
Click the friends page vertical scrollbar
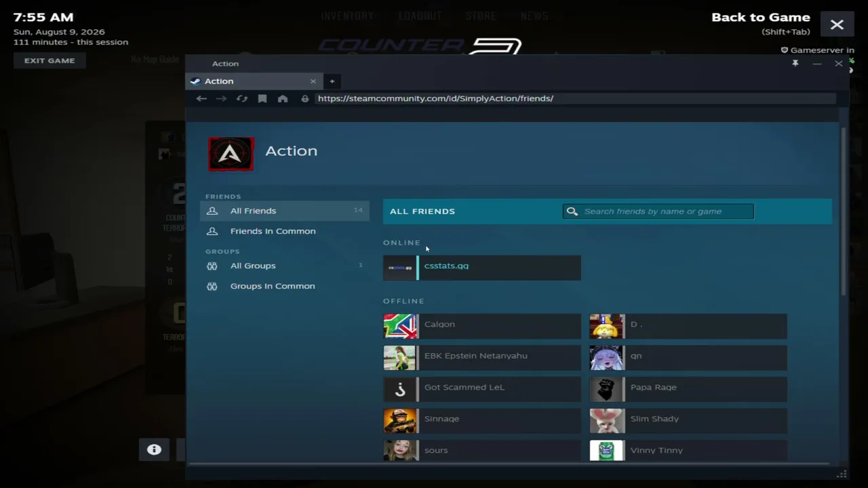click(844, 210)
